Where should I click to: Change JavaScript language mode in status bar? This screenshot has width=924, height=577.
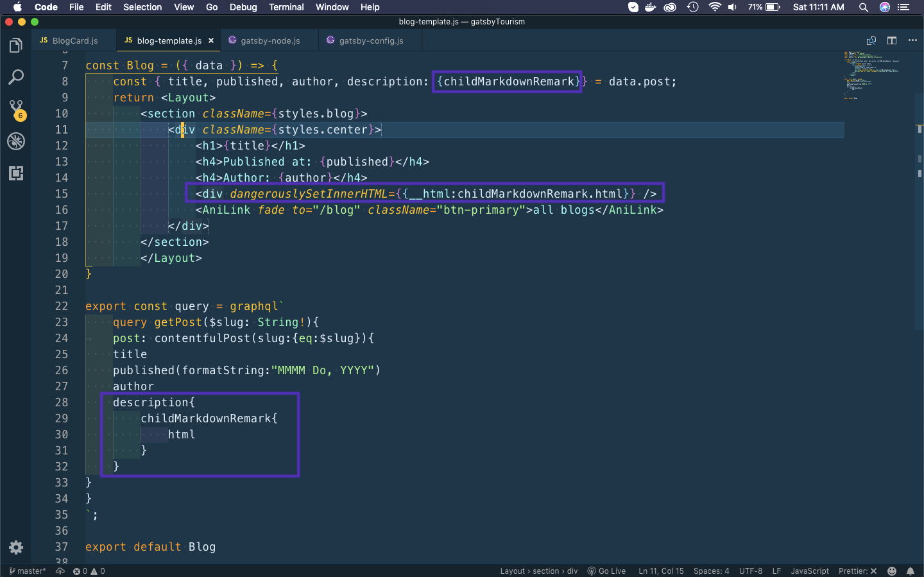(x=809, y=571)
